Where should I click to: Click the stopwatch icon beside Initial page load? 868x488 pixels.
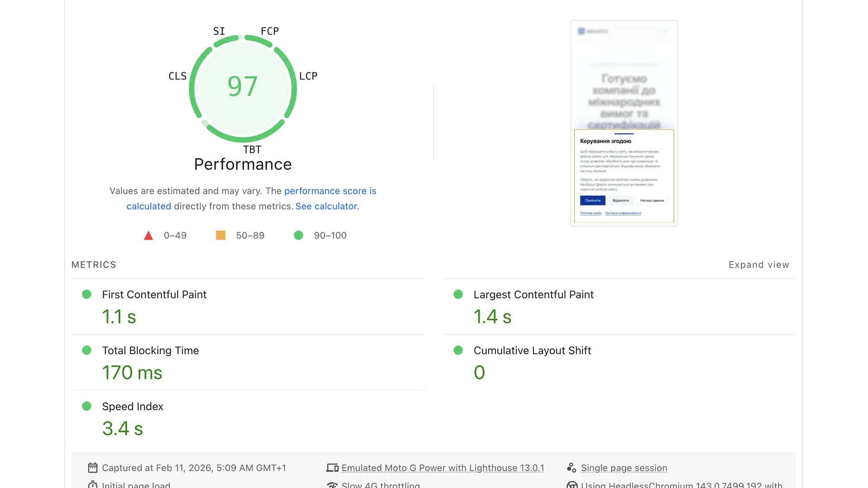click(93, 484)
